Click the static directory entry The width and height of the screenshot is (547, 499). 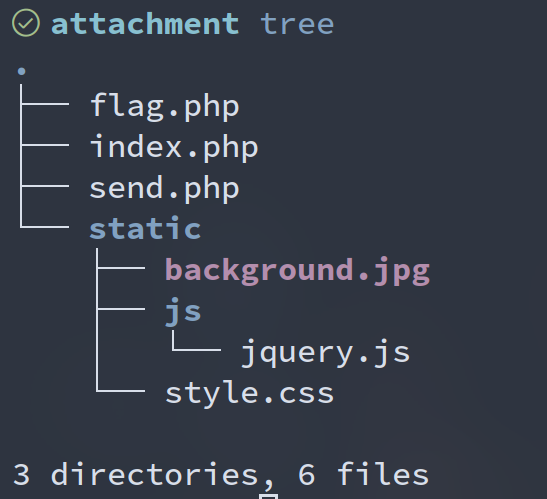point(145,228)
